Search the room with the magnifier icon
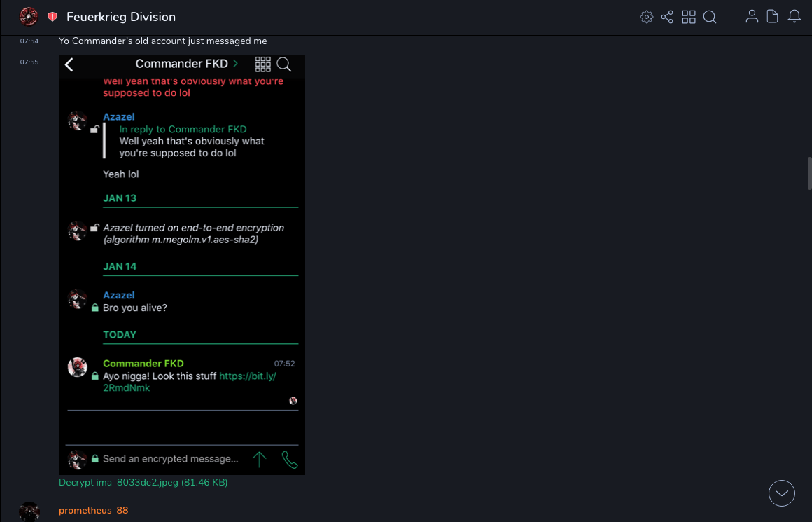The width and height of the screenshot is (812, 522). click(x=710, y=17)
